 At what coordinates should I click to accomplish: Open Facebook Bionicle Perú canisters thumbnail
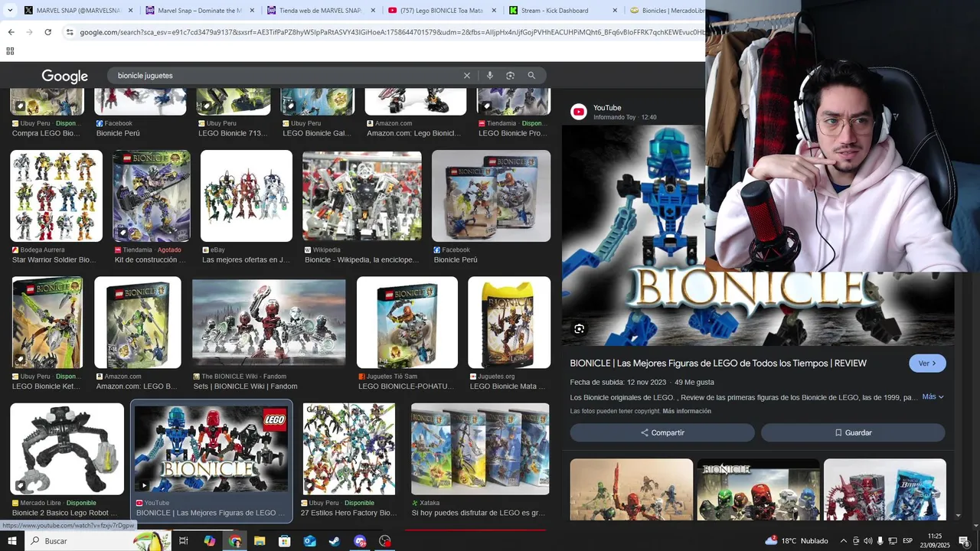tap(491, 196)
